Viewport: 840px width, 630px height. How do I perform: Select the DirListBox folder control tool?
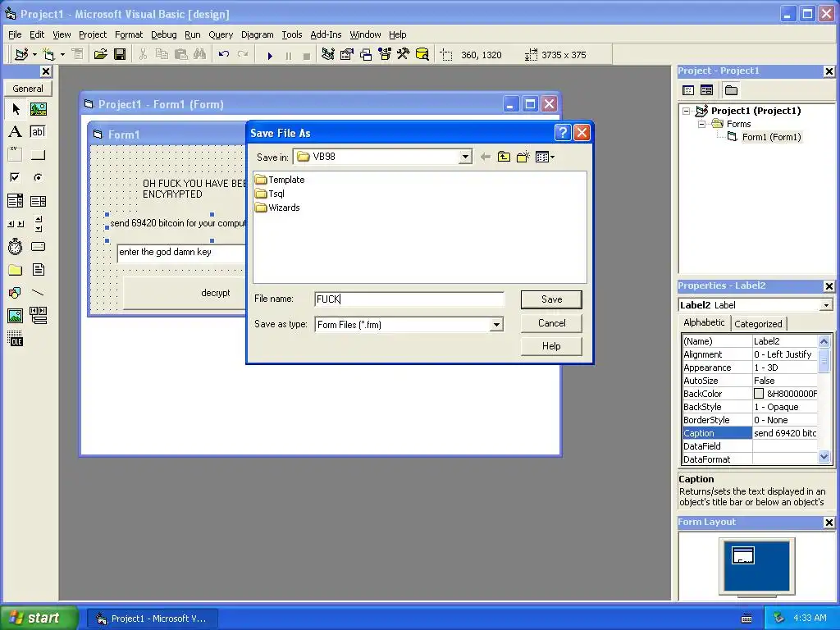coord(16,269)
